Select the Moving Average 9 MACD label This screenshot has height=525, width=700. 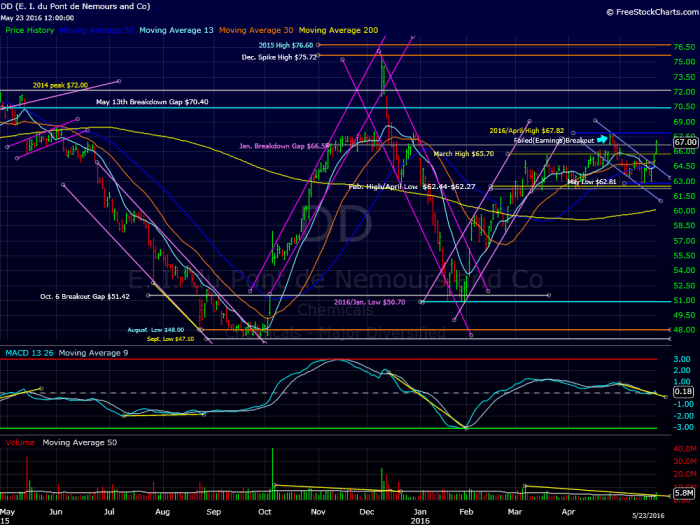tap(93, 353)
